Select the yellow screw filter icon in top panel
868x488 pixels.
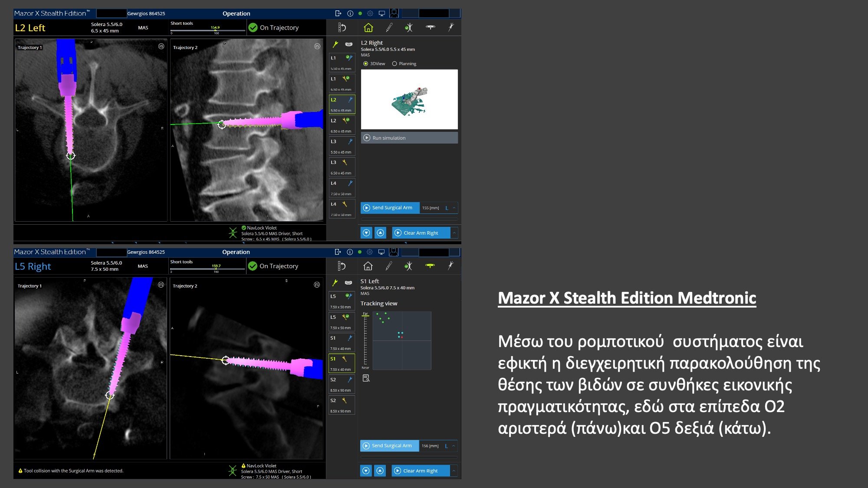335,44
